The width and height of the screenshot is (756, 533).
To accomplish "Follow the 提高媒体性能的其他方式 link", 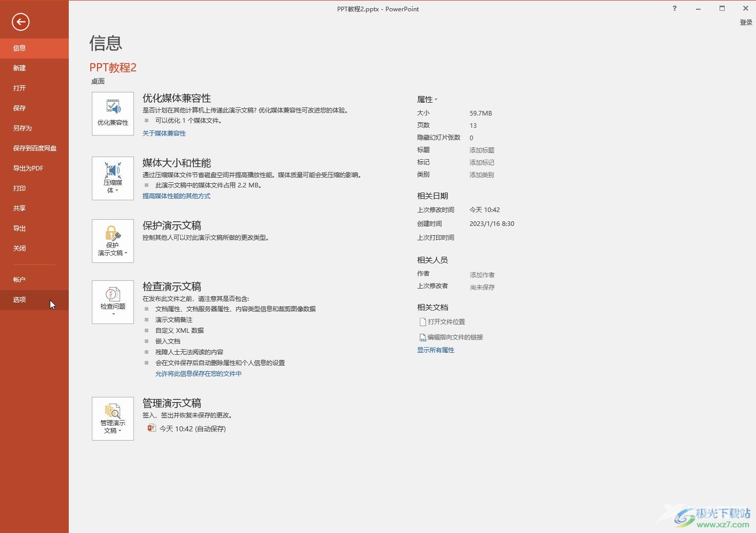I will [x=177, y=196].
